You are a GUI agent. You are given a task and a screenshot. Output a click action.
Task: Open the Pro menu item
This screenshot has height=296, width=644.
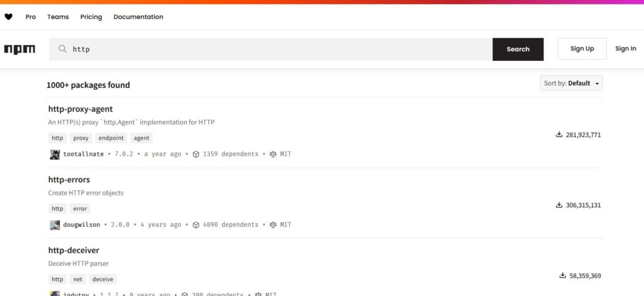point(30,17)
